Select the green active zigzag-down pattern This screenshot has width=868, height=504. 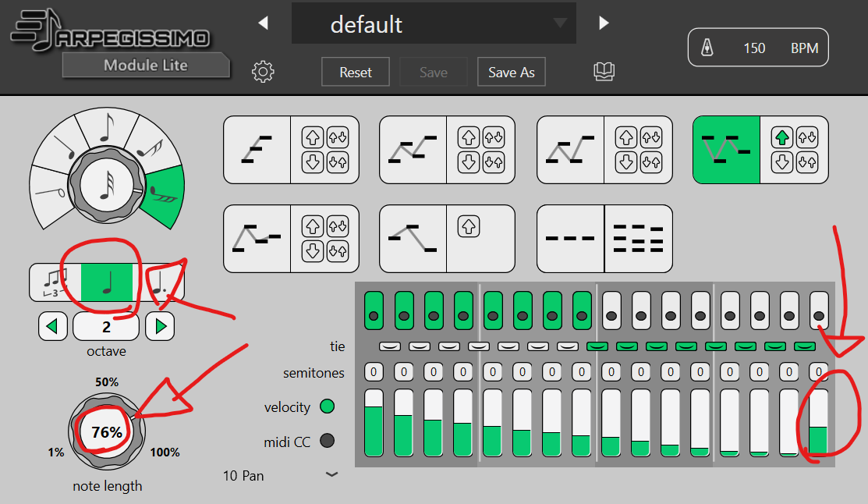(x=726, y=150)
